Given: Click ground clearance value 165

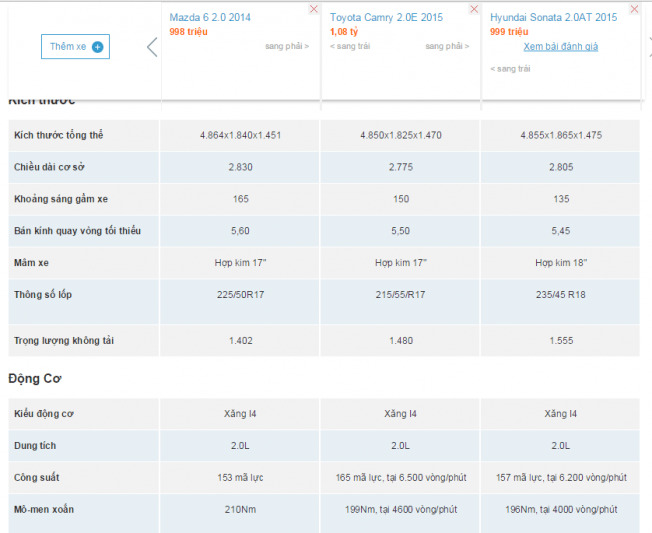Looking at the screenshot, I should pos(240,199).
